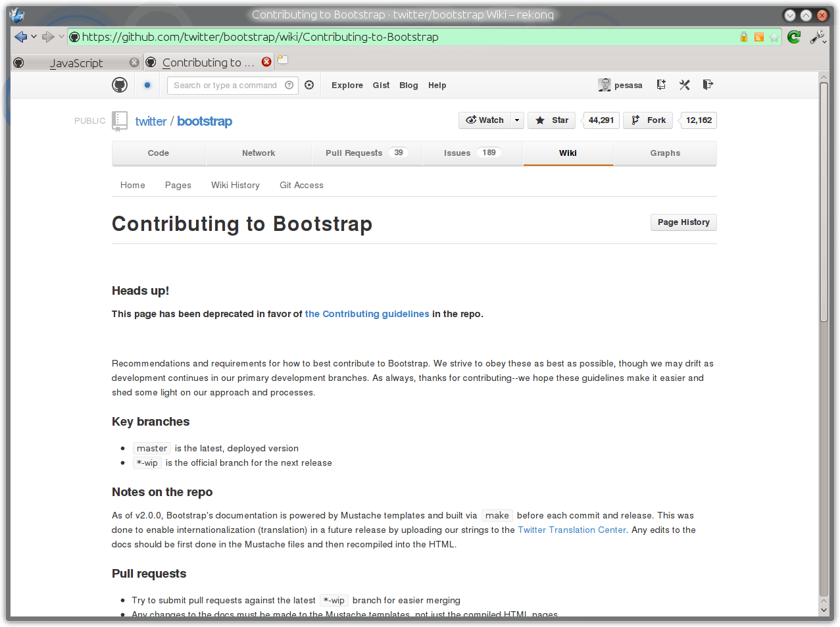The width and height of the screenshot is (840, 627).
Task: Open the Blog link in header
Action: 408,86
